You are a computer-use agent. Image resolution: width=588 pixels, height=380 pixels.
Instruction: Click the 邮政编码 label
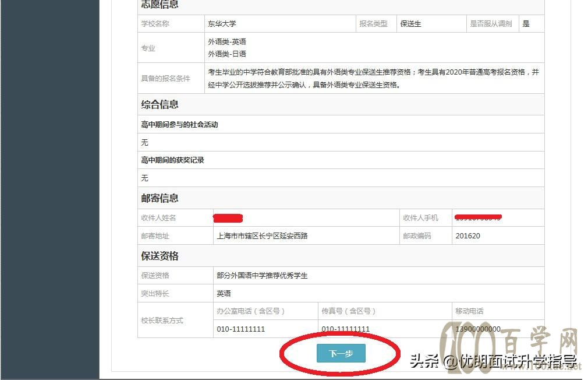[417, 236]
